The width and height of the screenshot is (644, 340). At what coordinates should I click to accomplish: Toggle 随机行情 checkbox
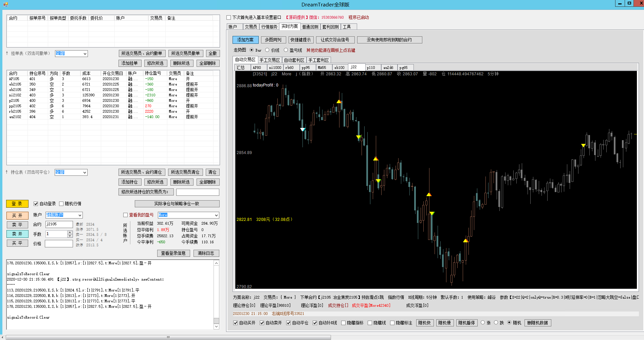(61, 204)
